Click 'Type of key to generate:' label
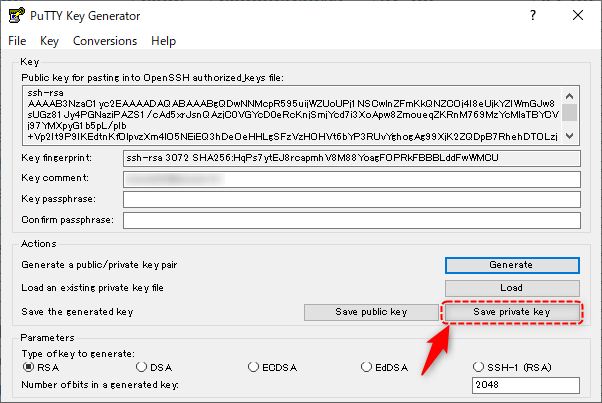The image size is (602, 403). pos(78,353)
